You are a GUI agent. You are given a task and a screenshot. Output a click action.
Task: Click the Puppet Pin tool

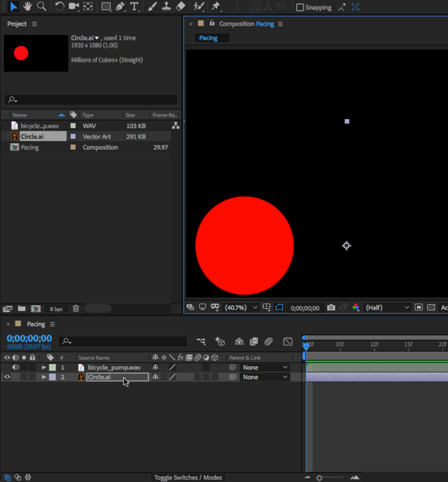(x=216, y=6)
